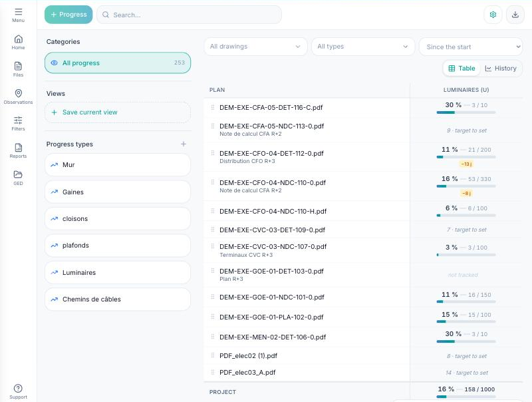
Task: Focus the Search input field
Action: pos(189,15)
